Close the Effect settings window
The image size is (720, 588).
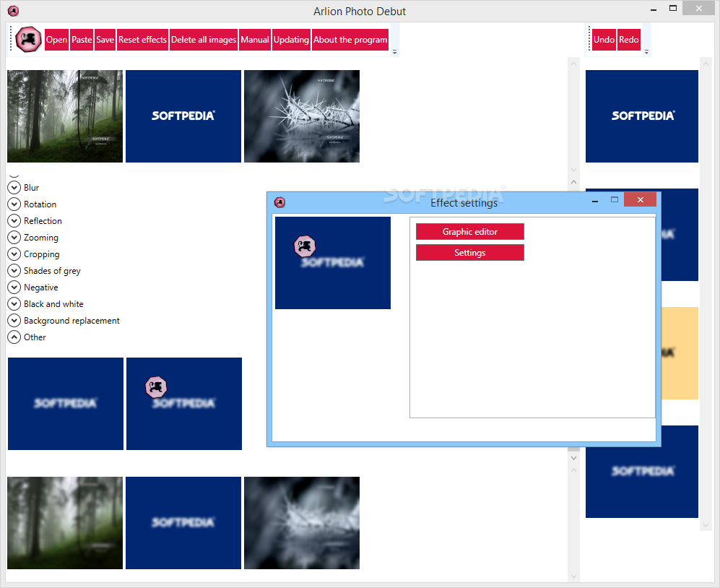click(x=640, y=199)
